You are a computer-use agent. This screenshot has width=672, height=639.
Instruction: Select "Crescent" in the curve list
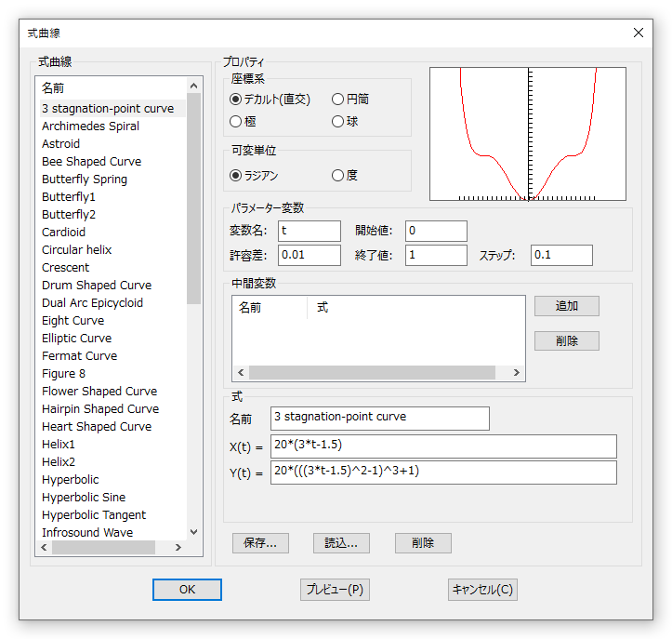[x=66, y=267]
